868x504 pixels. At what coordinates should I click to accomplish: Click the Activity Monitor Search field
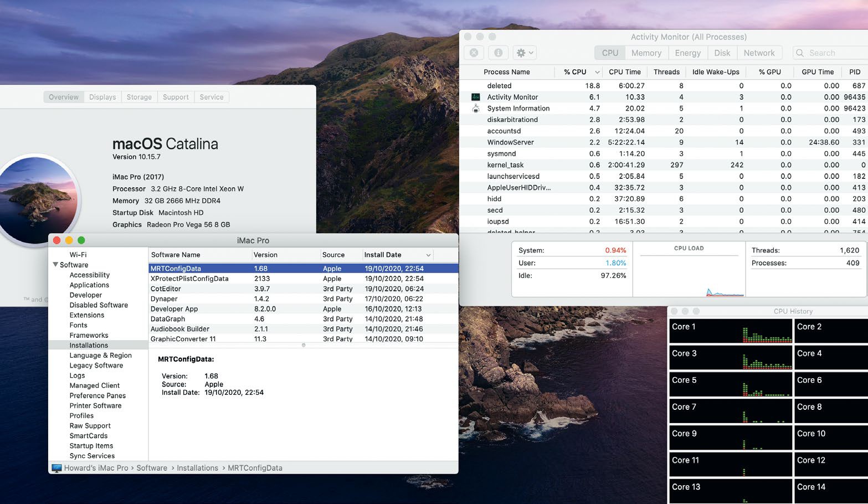(830, 53)
